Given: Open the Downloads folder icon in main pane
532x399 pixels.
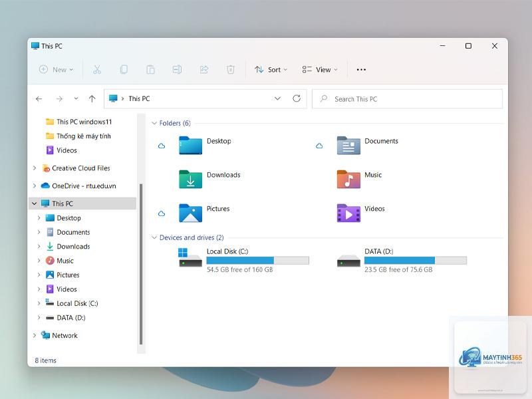Looking at the screenshot, I should coord(190,179).
